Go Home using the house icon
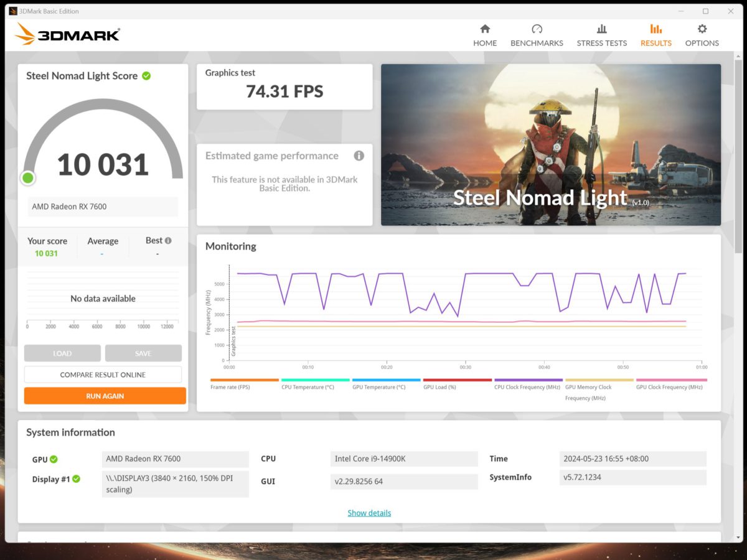 point(485,29)
